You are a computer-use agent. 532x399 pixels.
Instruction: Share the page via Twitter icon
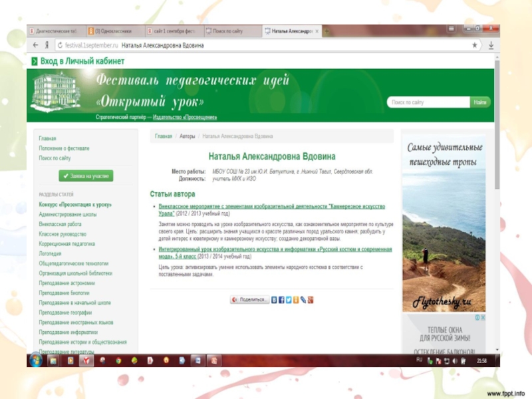(x=288, y=300)
